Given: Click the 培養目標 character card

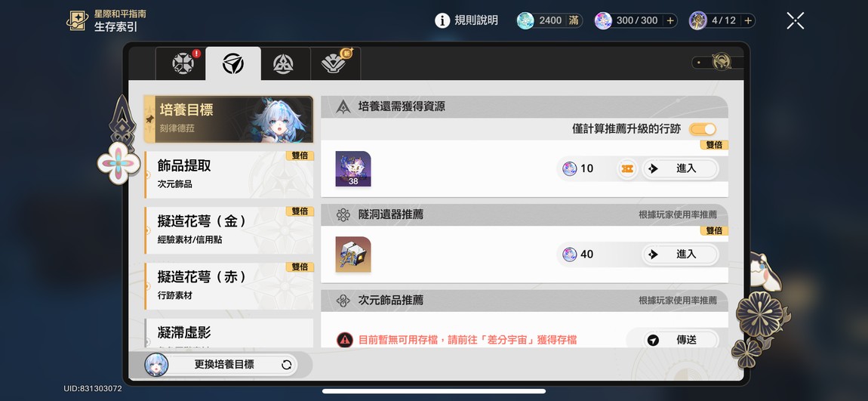Looking at the screenshot, I should pos(229,119).
